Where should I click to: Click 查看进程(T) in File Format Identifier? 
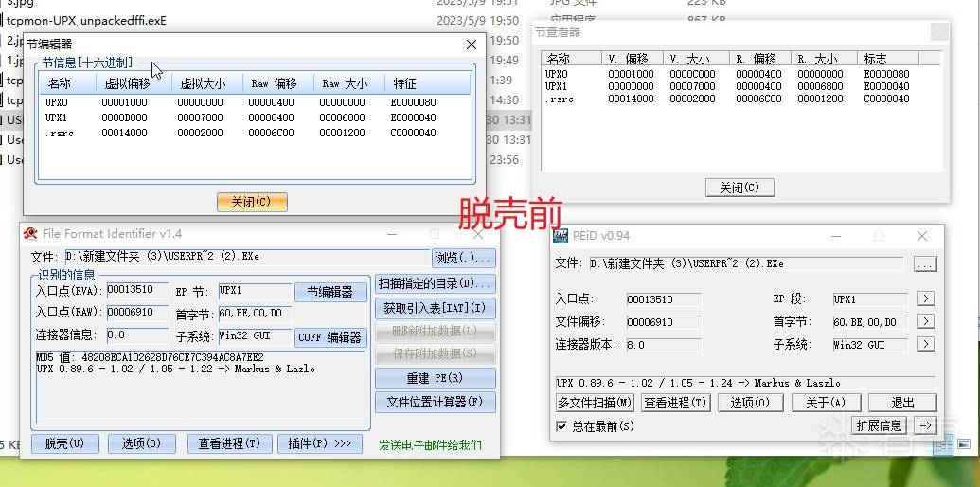pos(229,443)
